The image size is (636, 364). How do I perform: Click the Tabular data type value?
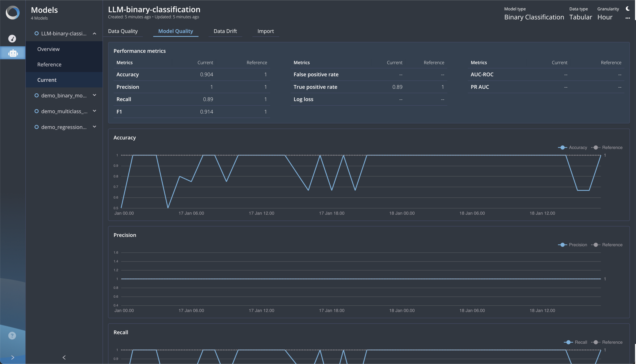581,17
